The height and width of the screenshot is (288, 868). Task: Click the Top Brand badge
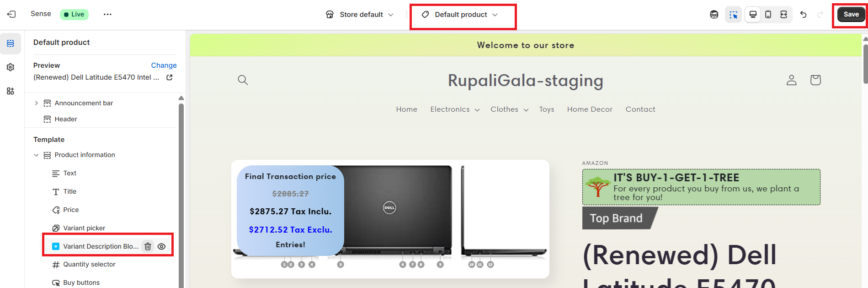click(x=619, y=218)
